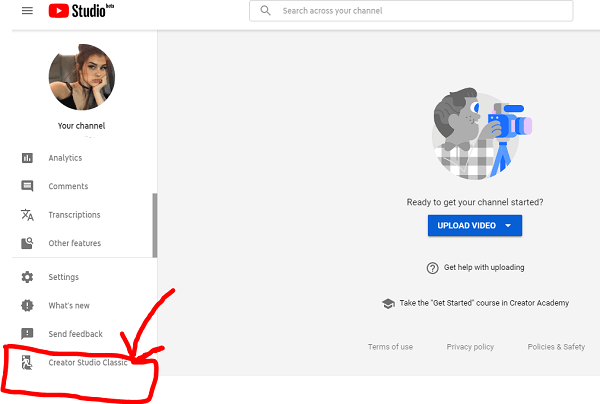This screenshot has width=600, height=404.
Task: Open the Privacy policy link
Action: 470,347
